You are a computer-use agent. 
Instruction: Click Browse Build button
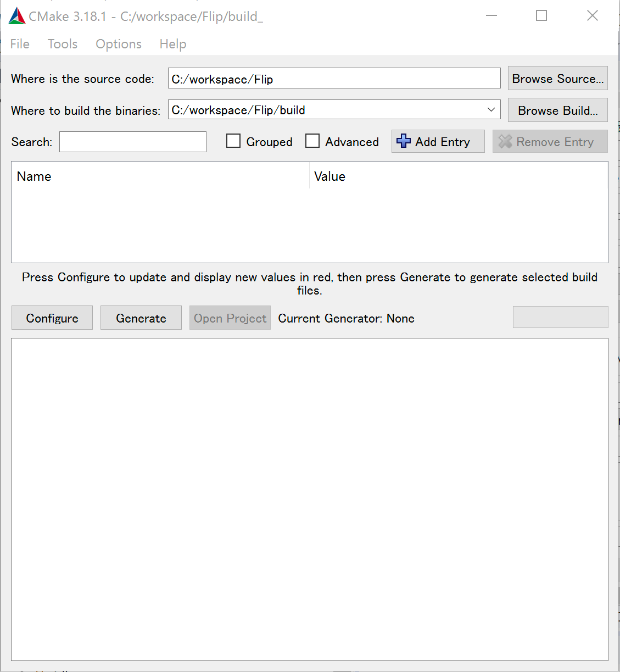coord(557,110)
